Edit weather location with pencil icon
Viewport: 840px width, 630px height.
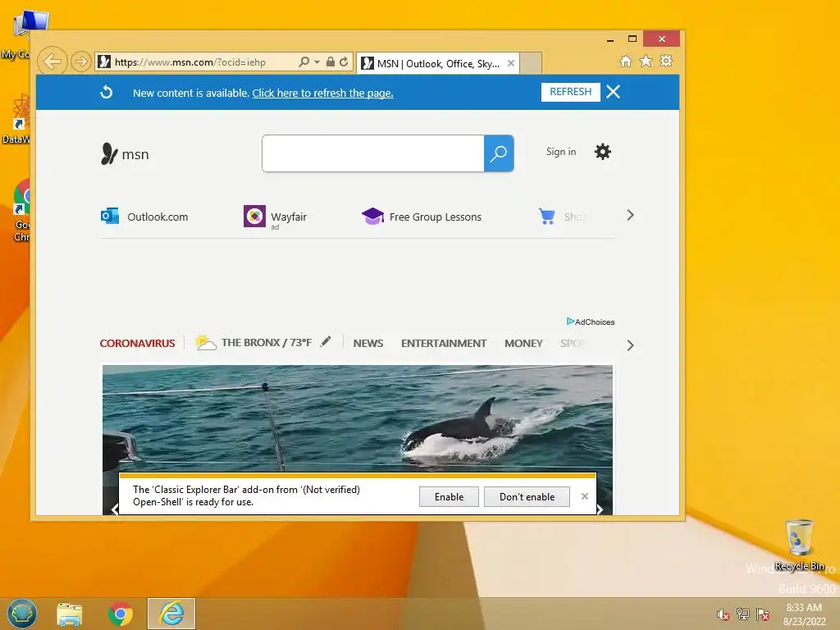(326, 342)
